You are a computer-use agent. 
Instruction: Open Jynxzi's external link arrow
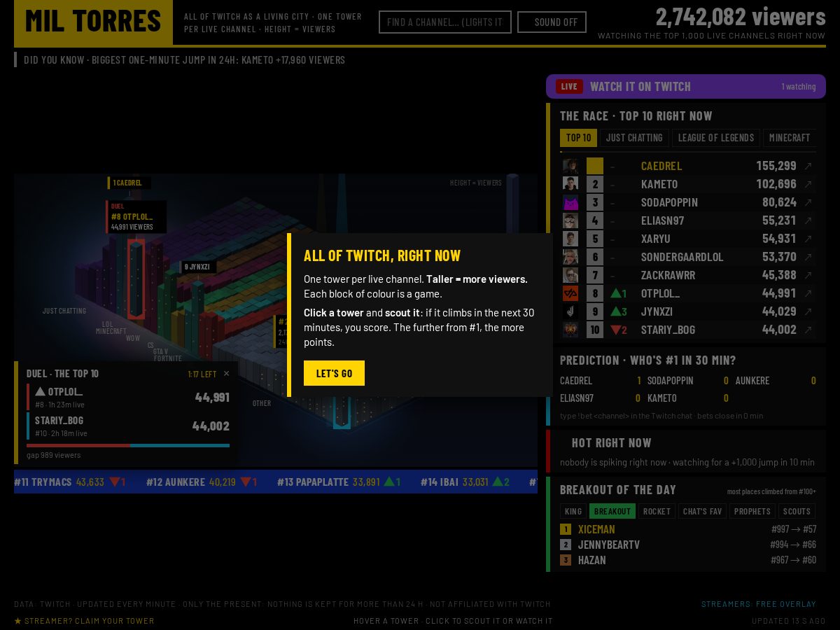tap(808, 311)
